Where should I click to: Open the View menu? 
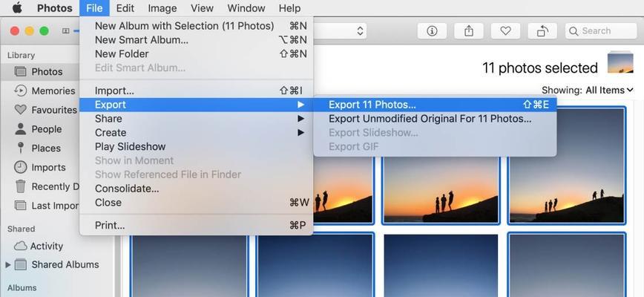click(x=202, y=8)
